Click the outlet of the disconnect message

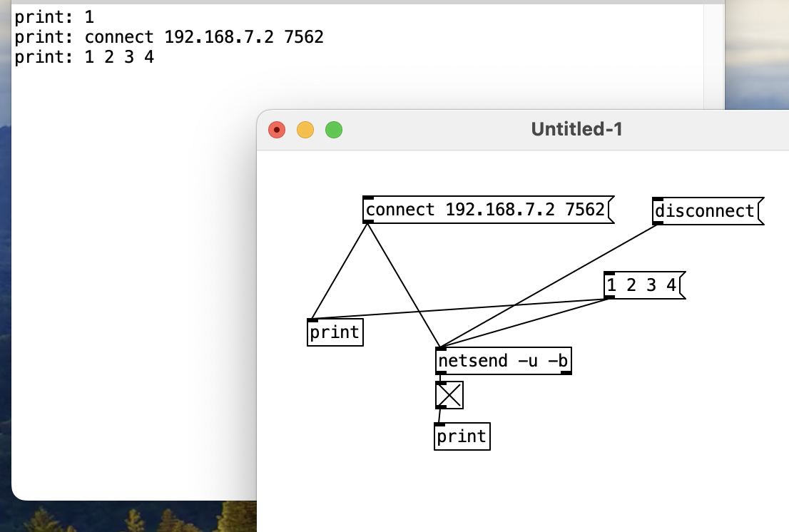[x=658, y=222]
